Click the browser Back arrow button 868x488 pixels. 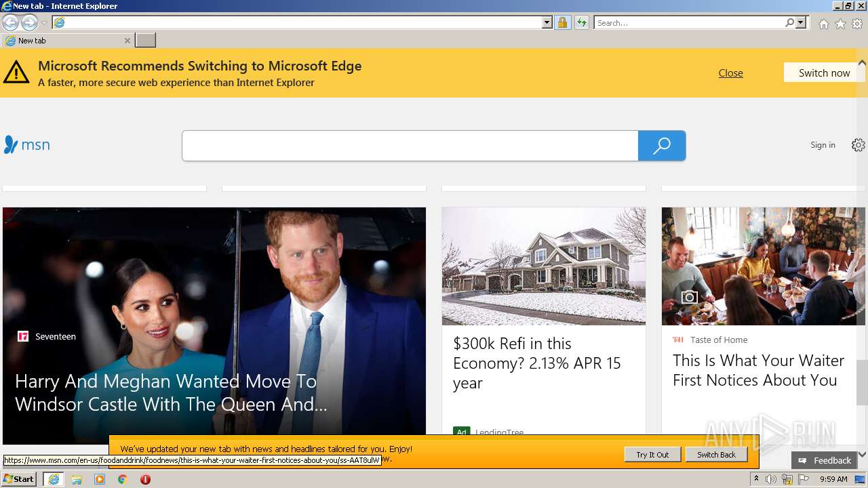click(x=11, y=23)
